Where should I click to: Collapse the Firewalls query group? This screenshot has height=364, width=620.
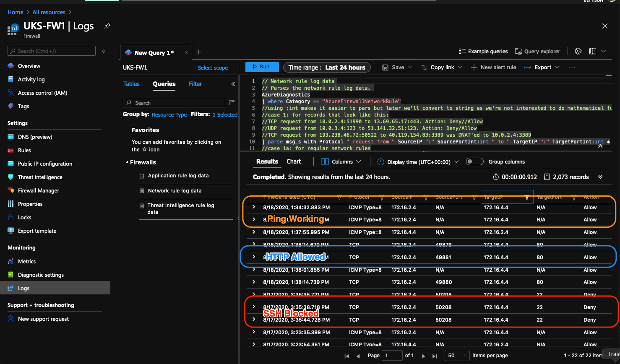[x=127, y=162]
